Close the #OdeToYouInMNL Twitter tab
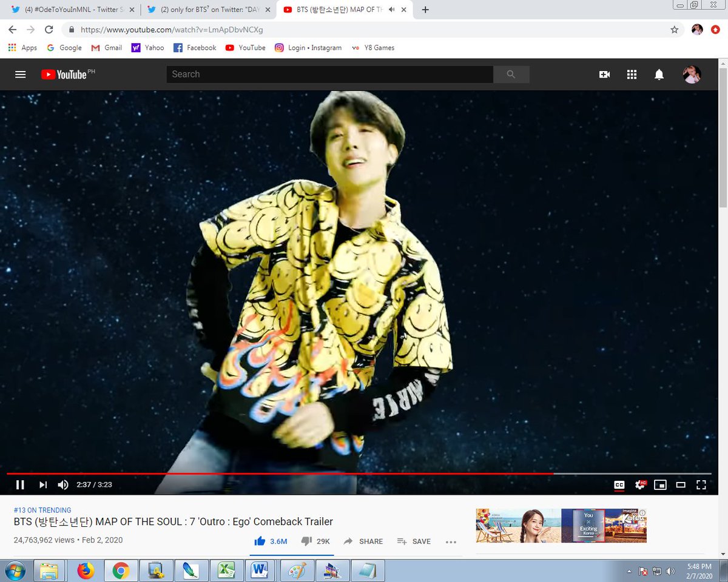728x582 pixels. click(132, 10)
